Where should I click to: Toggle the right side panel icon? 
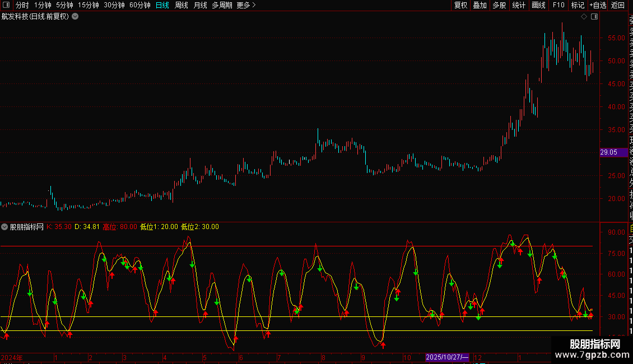594,17
